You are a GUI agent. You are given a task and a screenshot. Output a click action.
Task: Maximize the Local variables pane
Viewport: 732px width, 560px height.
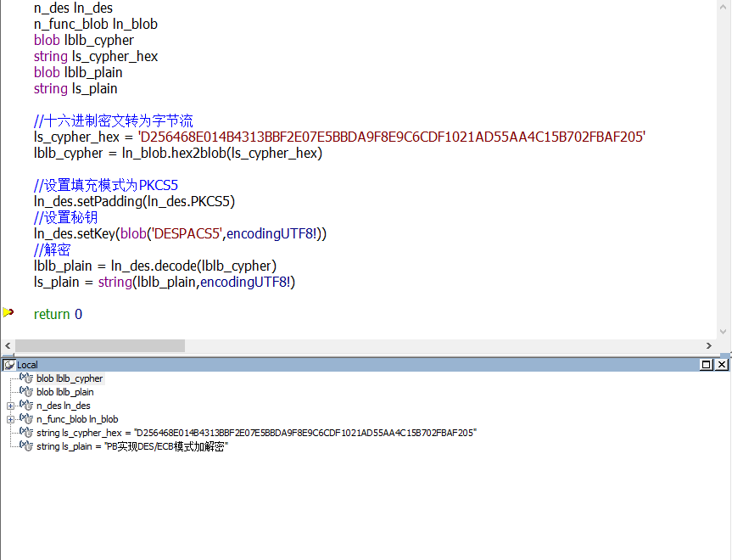(707, 365)
